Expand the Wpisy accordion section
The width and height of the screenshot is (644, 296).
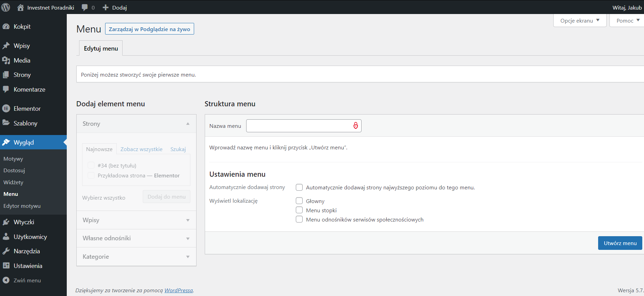(x=136, y=220)
